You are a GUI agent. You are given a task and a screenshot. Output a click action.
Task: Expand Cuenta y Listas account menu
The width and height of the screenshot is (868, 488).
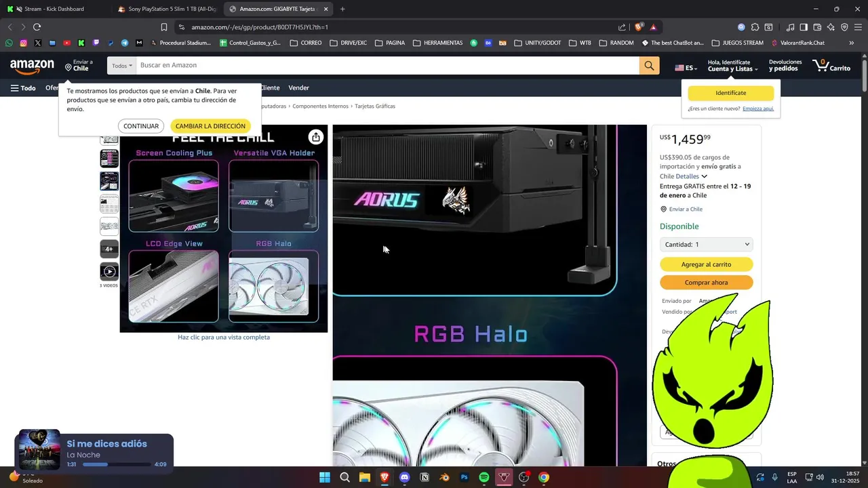tap(732, 66)
